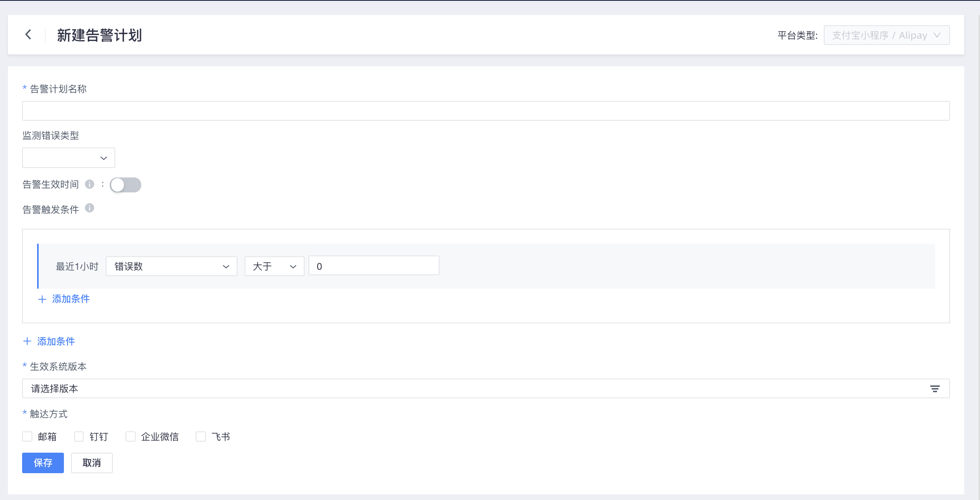Click the 取消 button
Screen dimensions: 980x500
pyautogui.click(x=92, y=463)
